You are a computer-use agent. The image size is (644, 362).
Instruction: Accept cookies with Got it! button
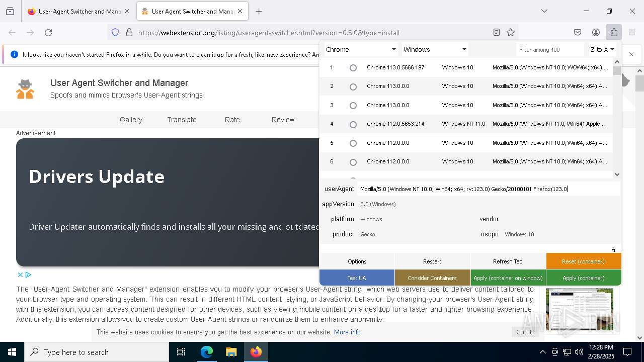click(x=525, y=332)
